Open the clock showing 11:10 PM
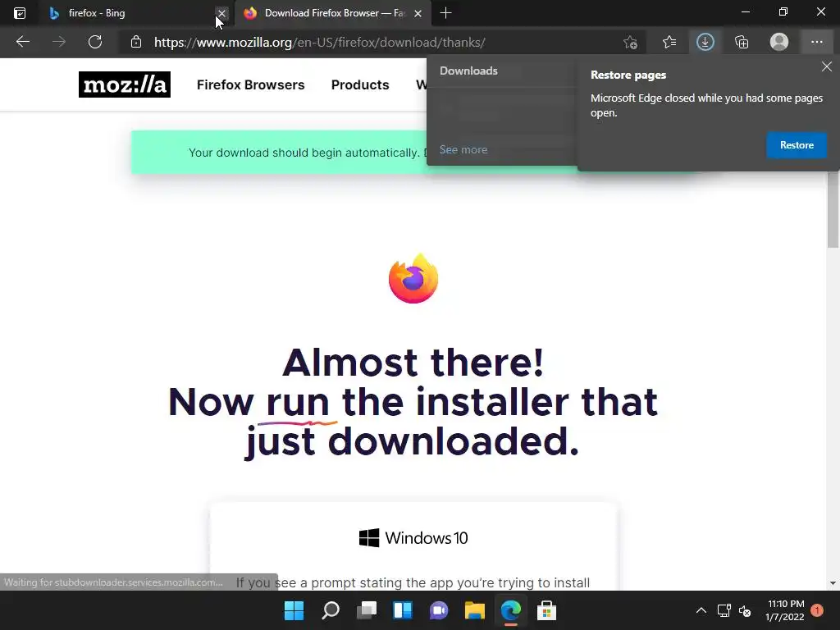The width and height of the screenshot is (840, 630). pos(785,610)
